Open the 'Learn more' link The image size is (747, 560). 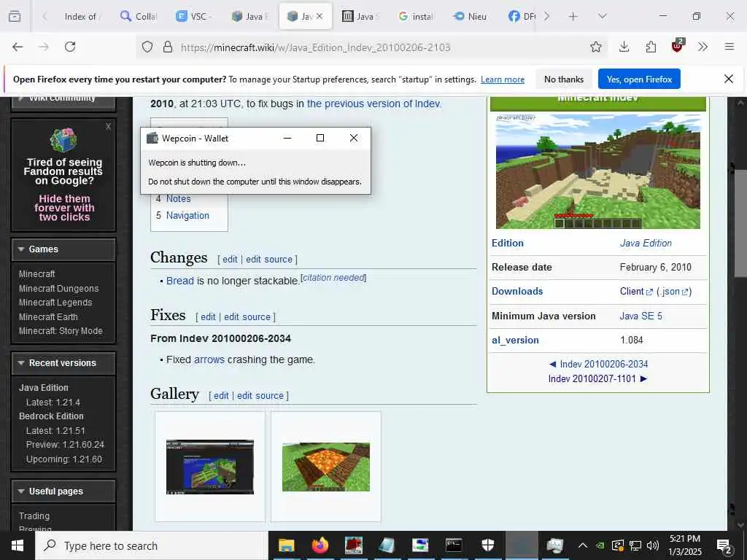pyautogui.click(x=502, y=79)
